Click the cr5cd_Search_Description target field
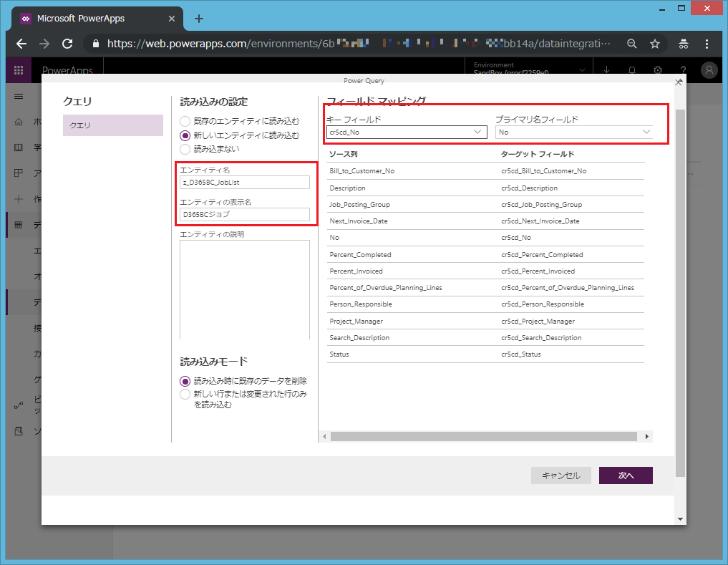Image resolution: width=728 pixels, height=565 pixels. click(541, 338)
